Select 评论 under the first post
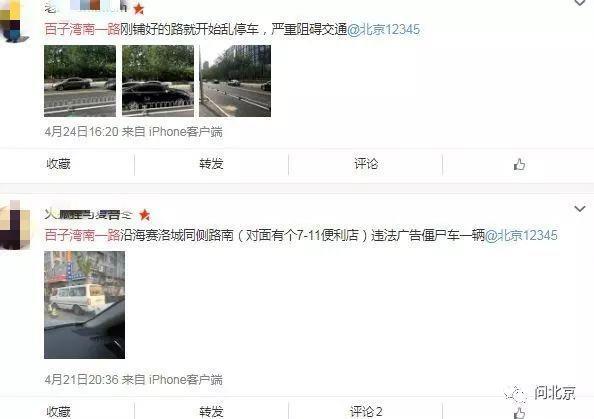The width and height of the screenshot is (594, 419). [x=366, y=164]
